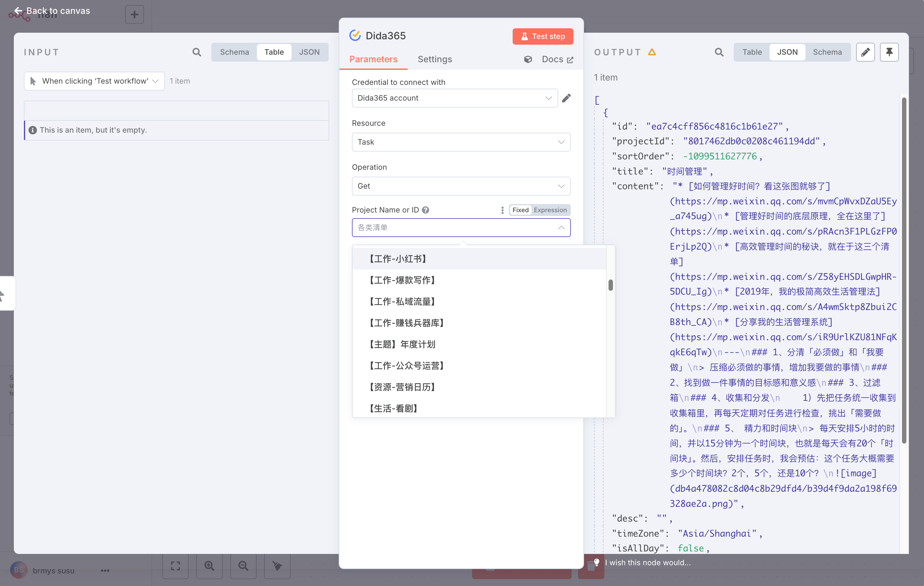Click the Test step button

tap(543, 36)
